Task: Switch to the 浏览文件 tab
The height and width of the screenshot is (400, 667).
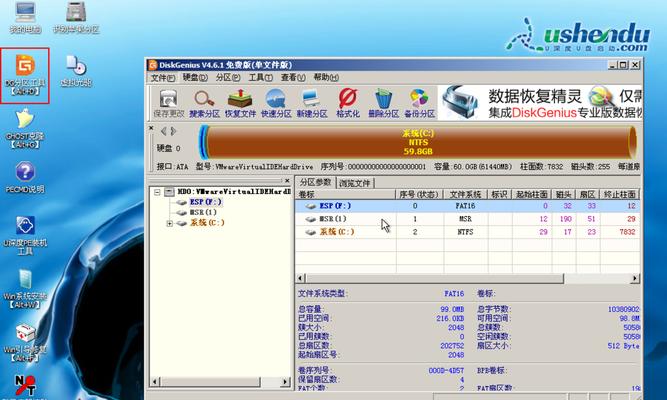Action: (x=355, y=183)
